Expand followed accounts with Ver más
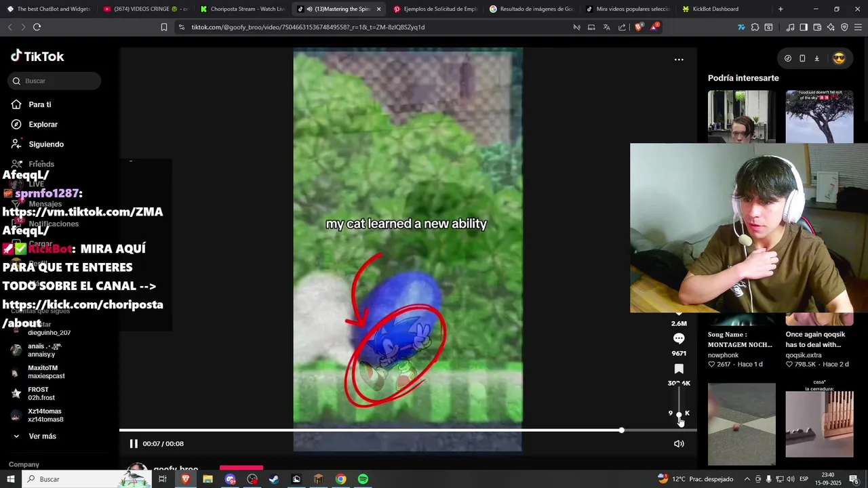The height and width of the screenshot is (488, 868). (x=42, y=436)
